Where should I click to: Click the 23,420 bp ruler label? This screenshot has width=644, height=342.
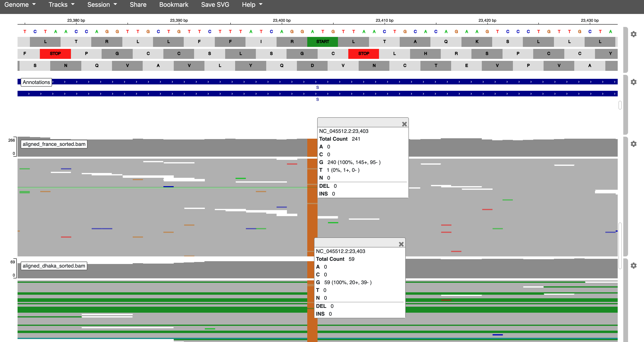click(487, 21)
